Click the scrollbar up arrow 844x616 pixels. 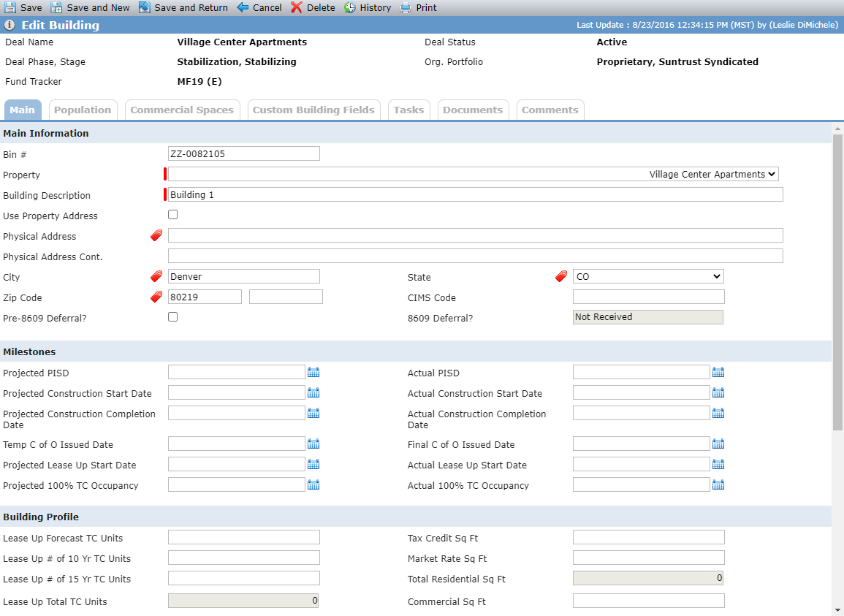pos(837,129)
